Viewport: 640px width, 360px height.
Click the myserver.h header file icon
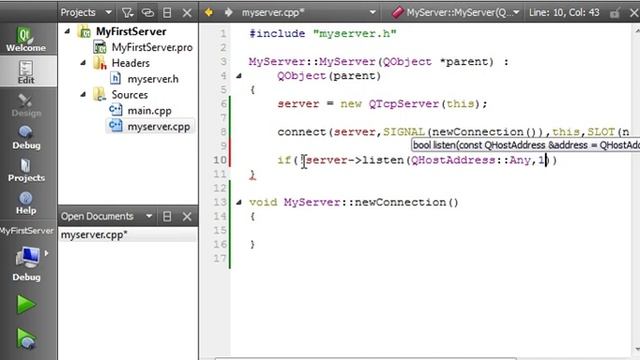116,78
